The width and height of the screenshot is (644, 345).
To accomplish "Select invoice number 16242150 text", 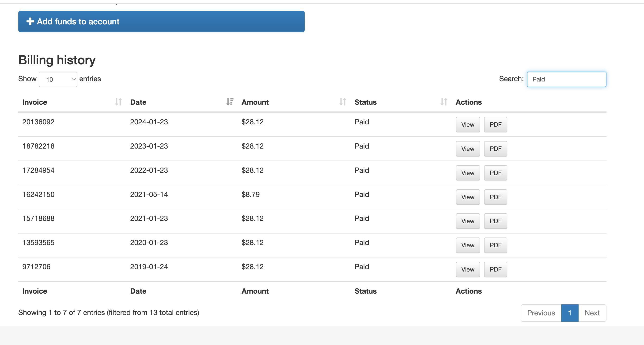I will click(x=38, y=194).
